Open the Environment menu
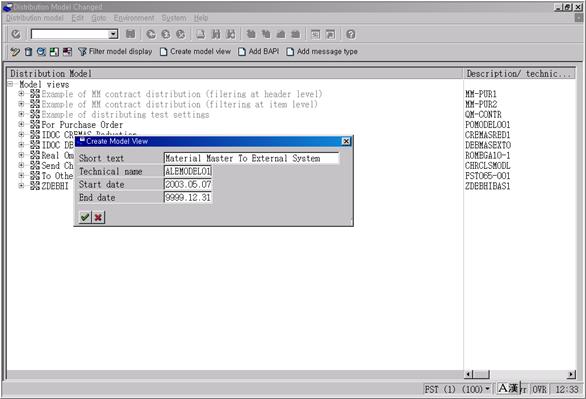Viewport: 586px width, 399px height. click(134, 18)
